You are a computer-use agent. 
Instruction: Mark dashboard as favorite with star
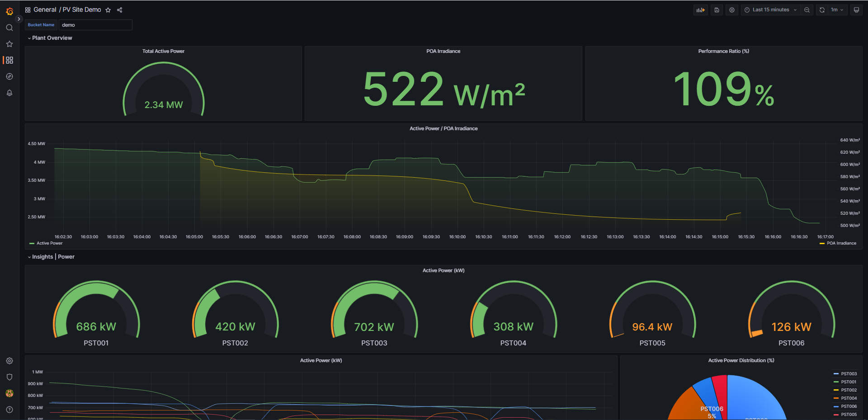[x=108, y=10]
